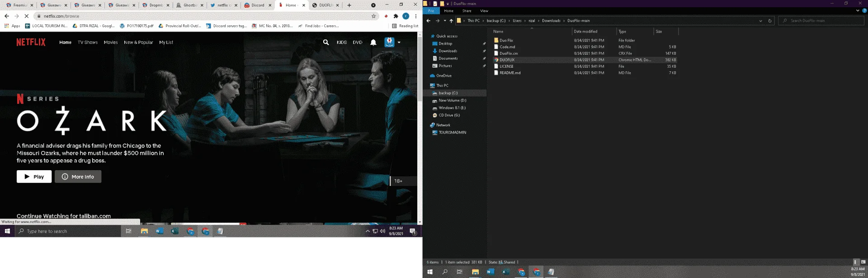Stop page loading with X button
The image size is (868, 278).
click(27, 16)
